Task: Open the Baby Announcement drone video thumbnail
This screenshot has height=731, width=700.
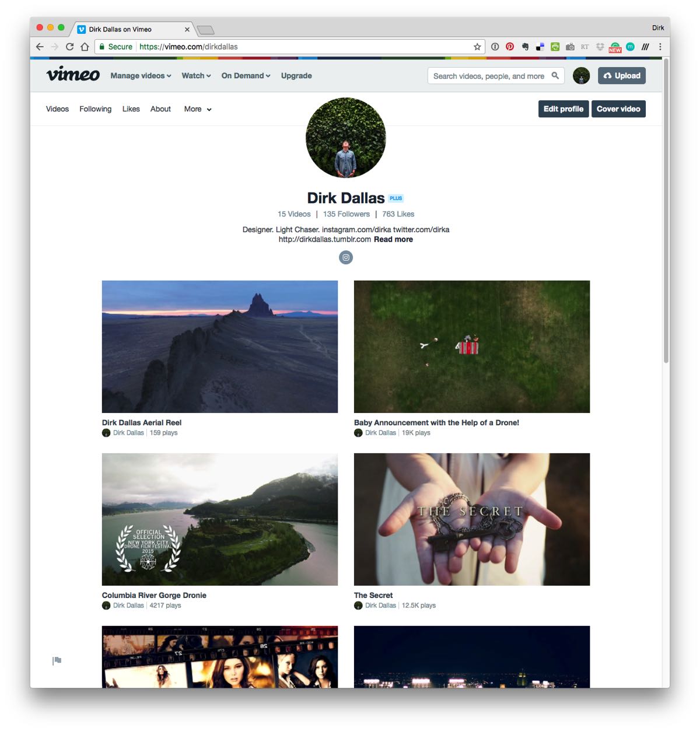Action: [x=472, y=347]
